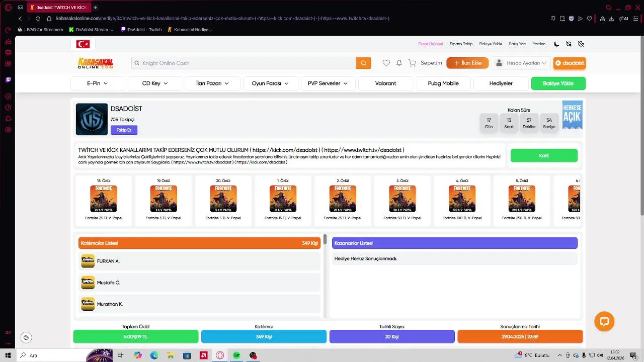644x362 pixels.
Task: Open LIVAD for Streamers bookmark
Action: pyautogui.click(x=40, y=30)
